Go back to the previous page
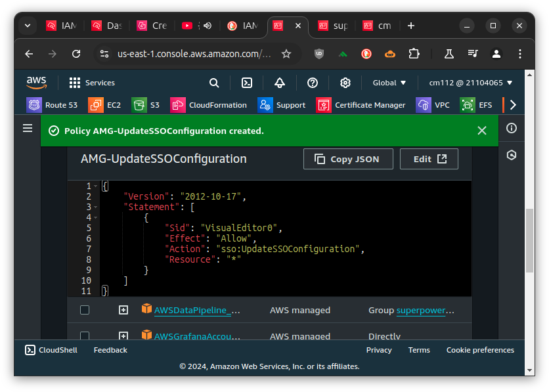 tap(29, 54)
